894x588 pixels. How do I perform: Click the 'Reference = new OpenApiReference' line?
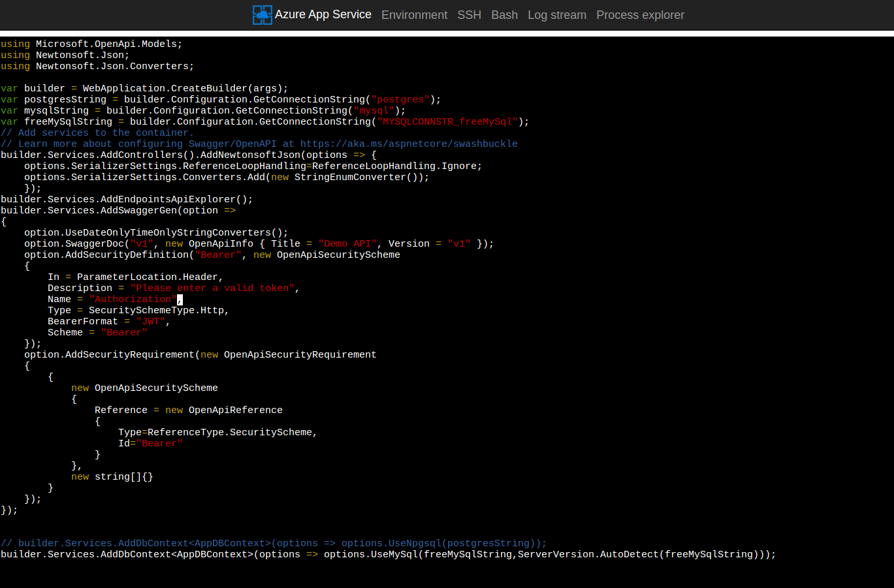click(189, 410)
